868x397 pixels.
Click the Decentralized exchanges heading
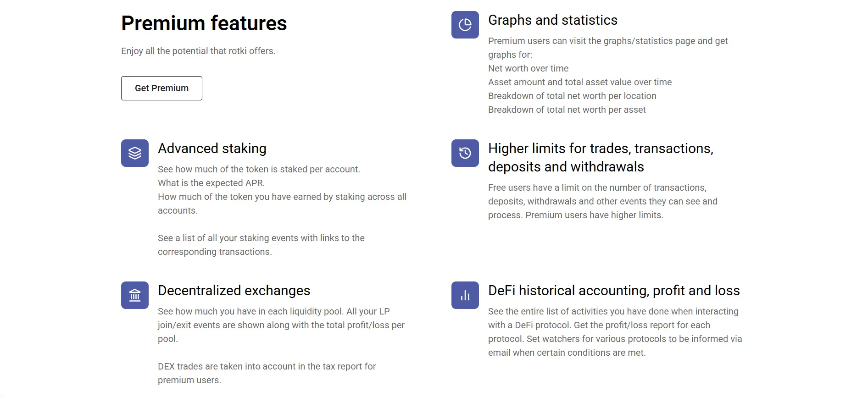coord(234,291)
